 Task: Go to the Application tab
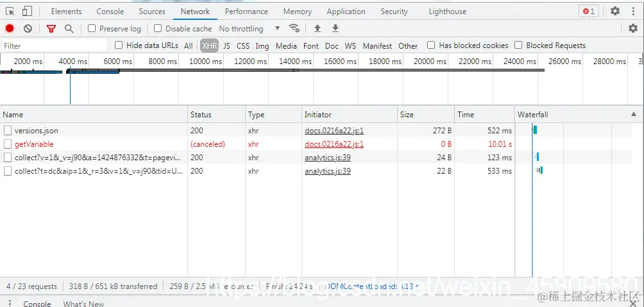346,12
